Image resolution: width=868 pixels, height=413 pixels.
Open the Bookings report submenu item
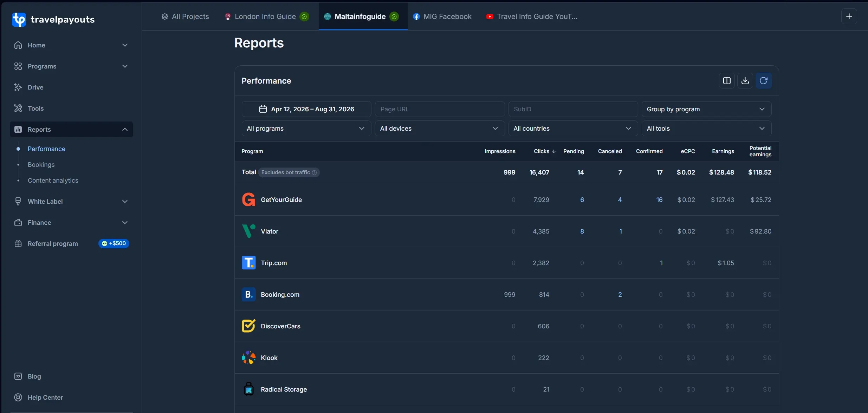(41, 165)
